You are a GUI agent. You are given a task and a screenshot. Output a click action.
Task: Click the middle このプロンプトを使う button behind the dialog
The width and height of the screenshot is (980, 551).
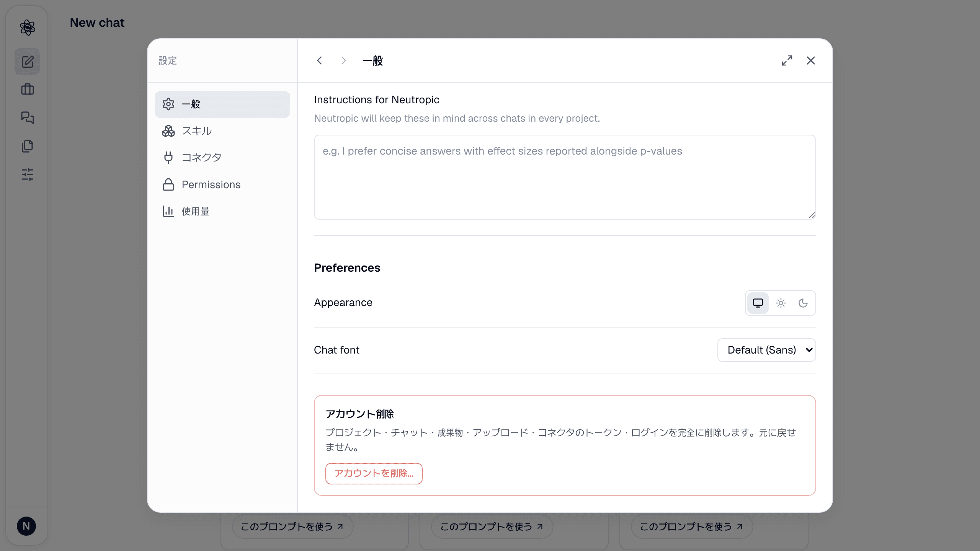(492, 527)
